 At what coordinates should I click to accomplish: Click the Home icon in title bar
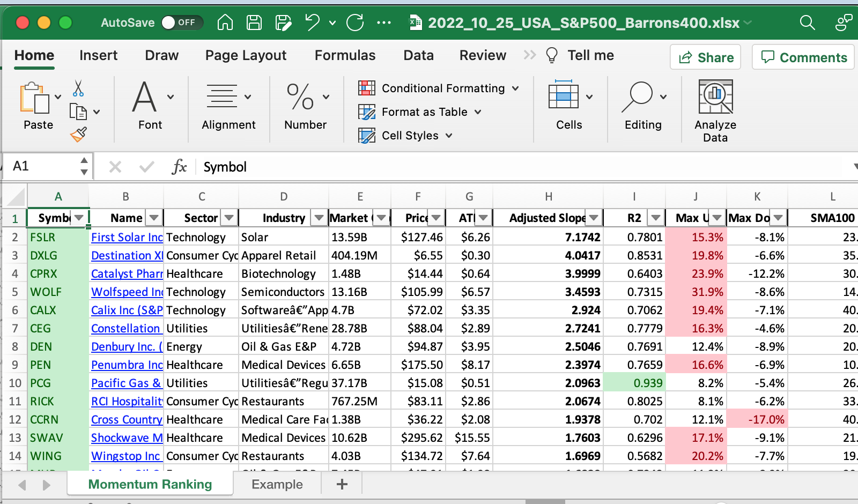[225, 23]
